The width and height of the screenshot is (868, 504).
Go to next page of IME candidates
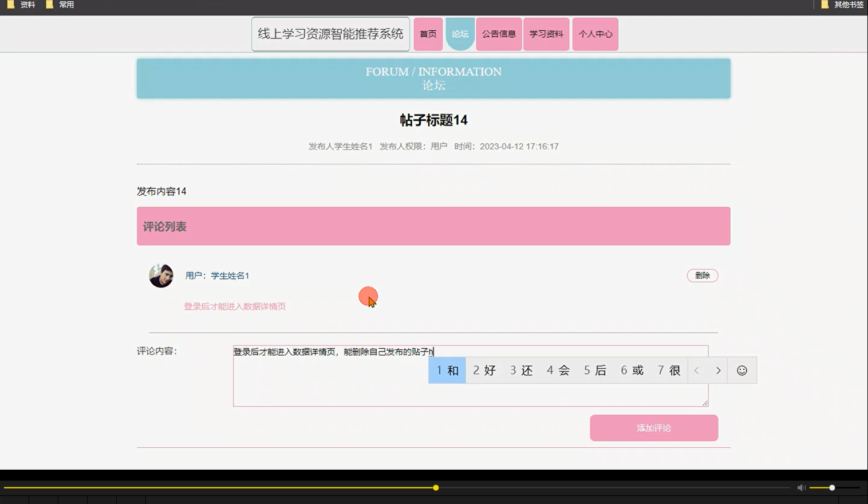click(717, 370)
